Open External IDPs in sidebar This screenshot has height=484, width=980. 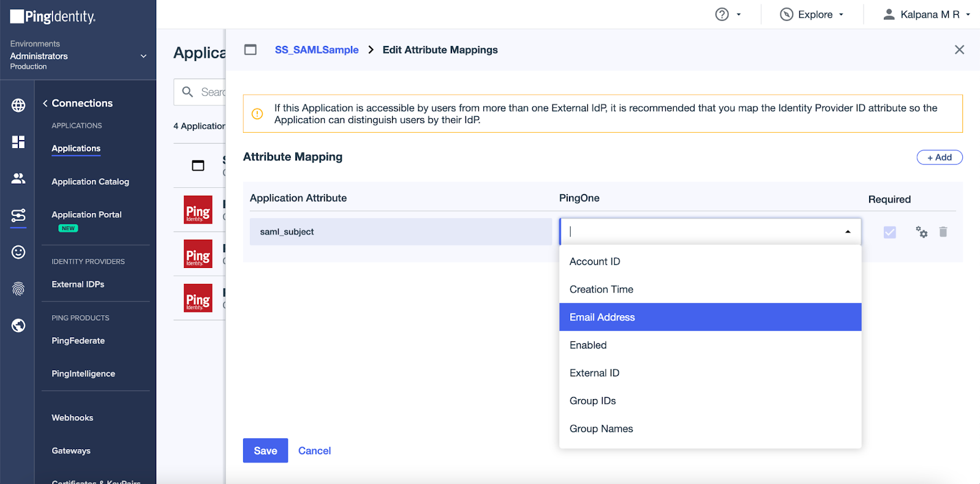(x=78, y=285)
